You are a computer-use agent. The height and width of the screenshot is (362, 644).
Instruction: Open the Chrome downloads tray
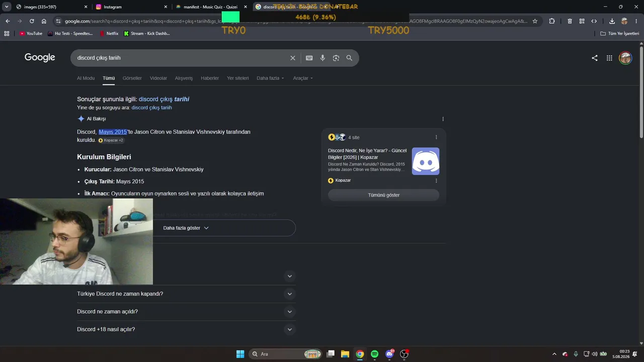coord(612,21)
